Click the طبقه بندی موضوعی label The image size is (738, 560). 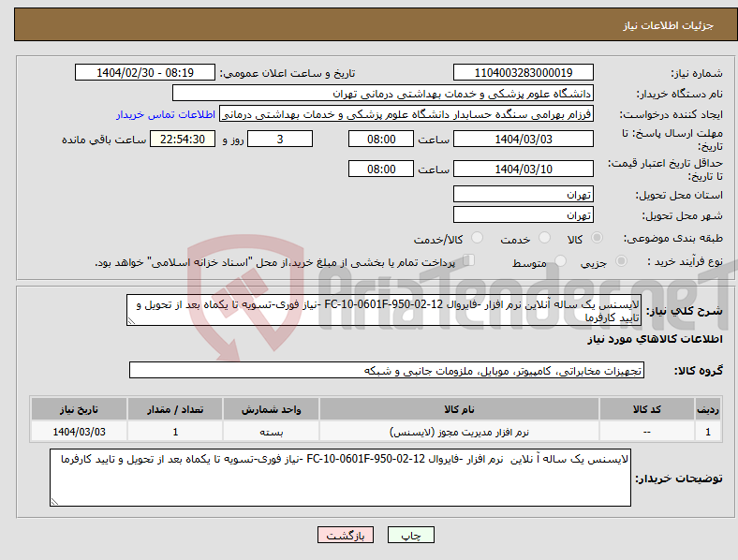tap(673, 238)
